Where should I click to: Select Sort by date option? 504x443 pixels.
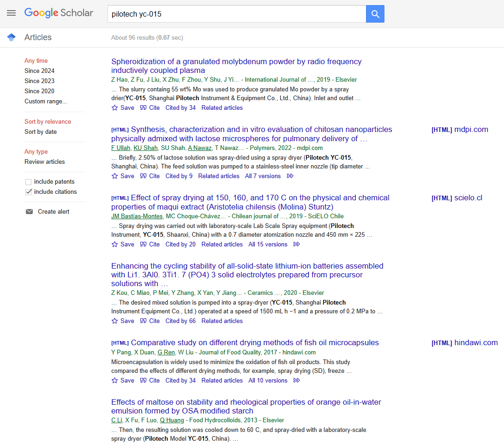(41, 132)
